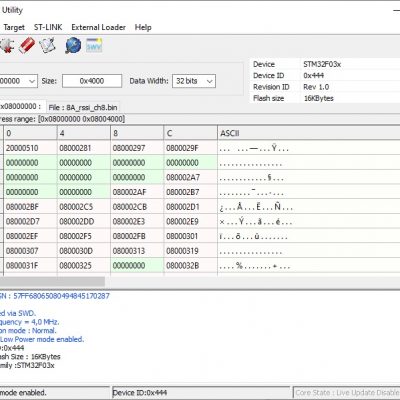
Task: Click the Disconnect plug icon in toolbar
Action: tap(7, 45)
